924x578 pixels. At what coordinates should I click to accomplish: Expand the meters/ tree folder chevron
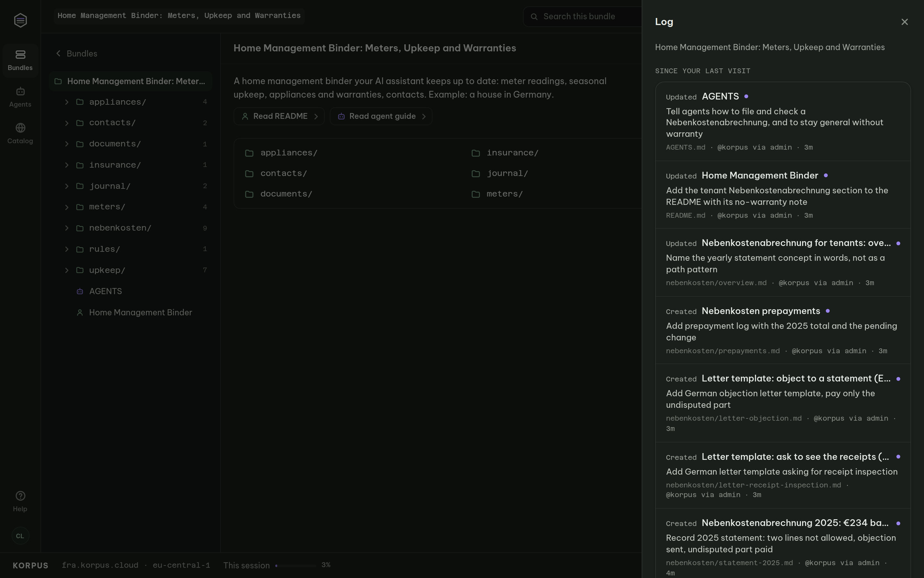[x=67, y=207]
